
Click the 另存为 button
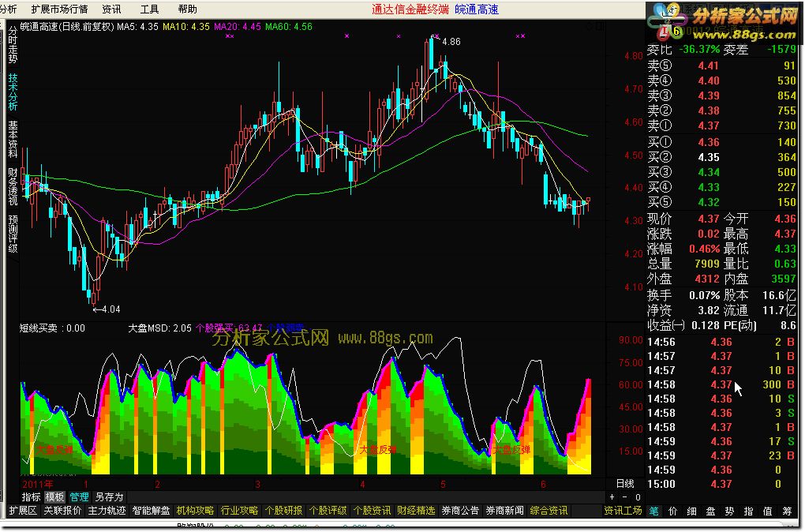coord(110,497)
